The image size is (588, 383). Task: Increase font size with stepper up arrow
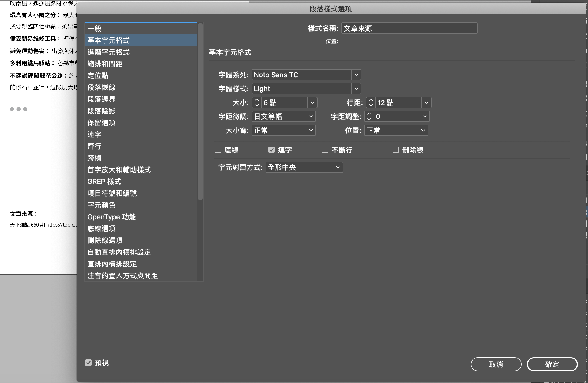257,100
